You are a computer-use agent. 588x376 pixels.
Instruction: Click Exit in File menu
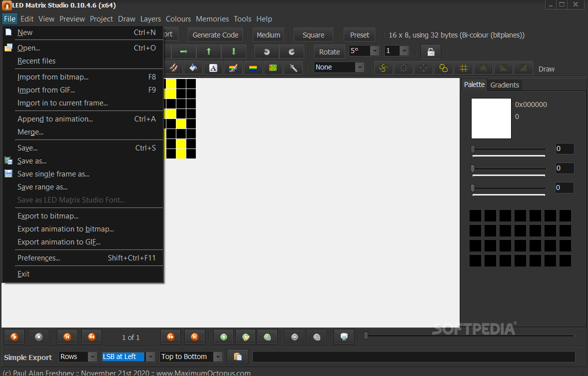(82, 274)
